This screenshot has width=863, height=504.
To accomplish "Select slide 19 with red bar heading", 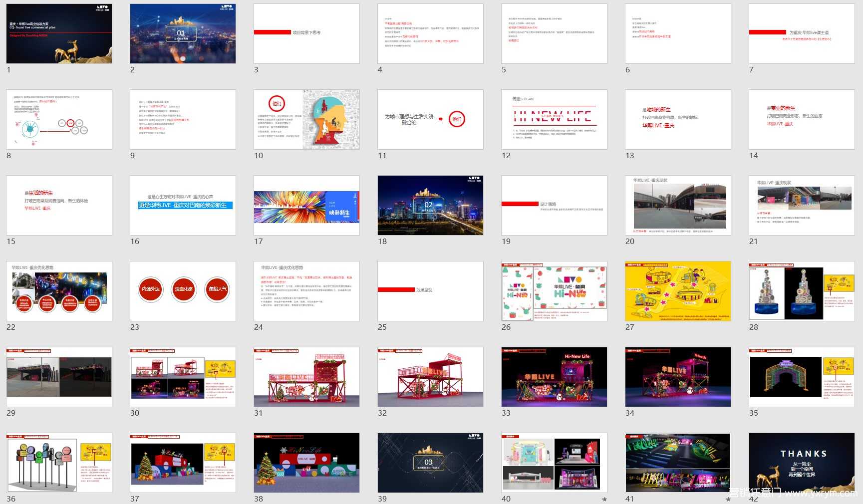I will pos(554,205).
